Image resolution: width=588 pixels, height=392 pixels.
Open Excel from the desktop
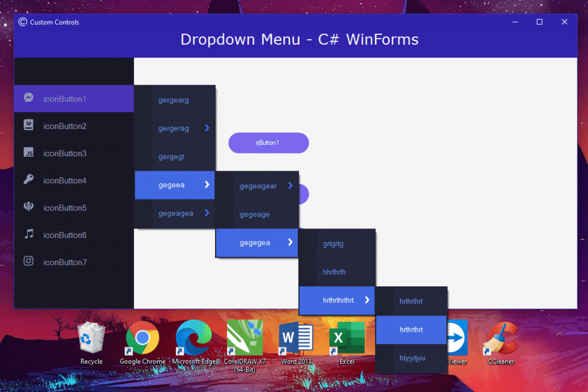(346, 338)
